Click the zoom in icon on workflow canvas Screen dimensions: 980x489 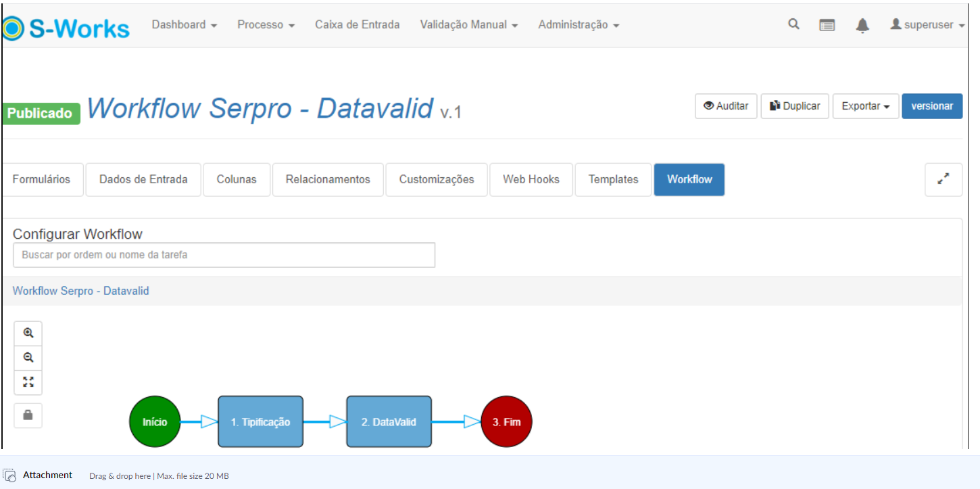28,333
